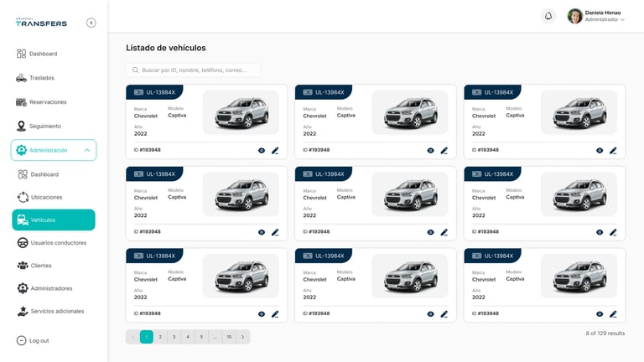Click the "8 of 129 results" text
Screen dimensions: 644x362
[605, 334]
